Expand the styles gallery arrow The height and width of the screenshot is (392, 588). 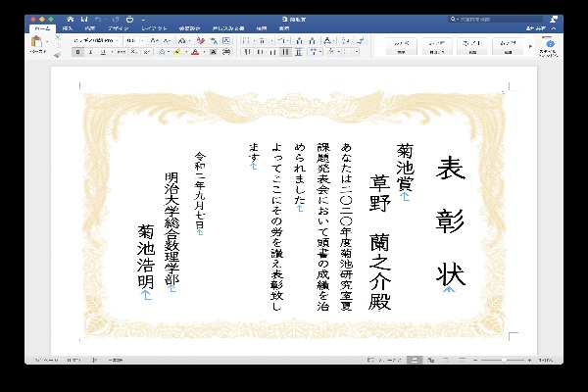530,46
